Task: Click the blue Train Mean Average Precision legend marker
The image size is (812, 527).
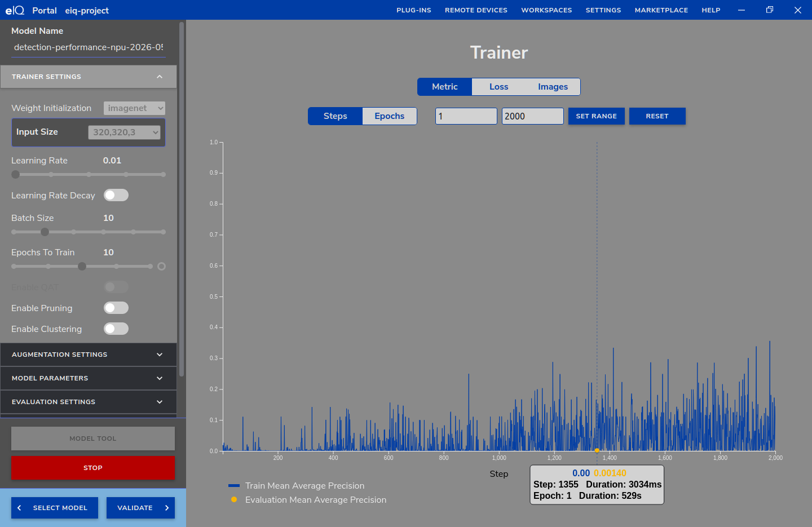Action: click(x=234, y=486)
